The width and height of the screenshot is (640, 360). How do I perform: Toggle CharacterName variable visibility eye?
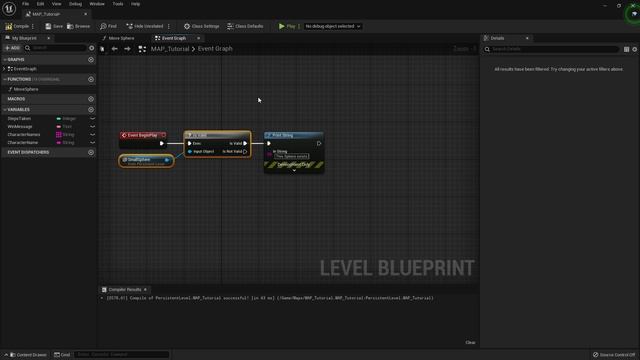[93, 142]
